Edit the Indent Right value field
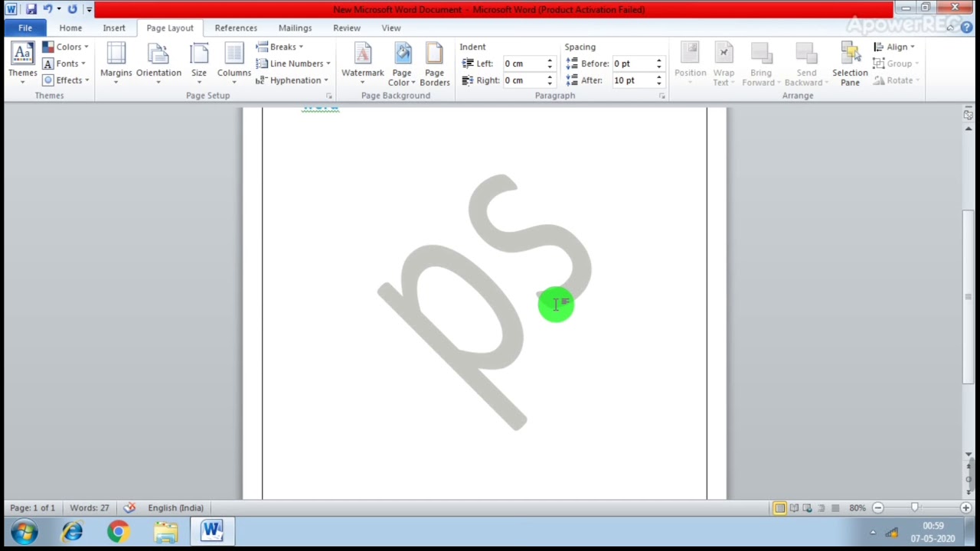The image size is (980, 551). [x=523, y=80]
